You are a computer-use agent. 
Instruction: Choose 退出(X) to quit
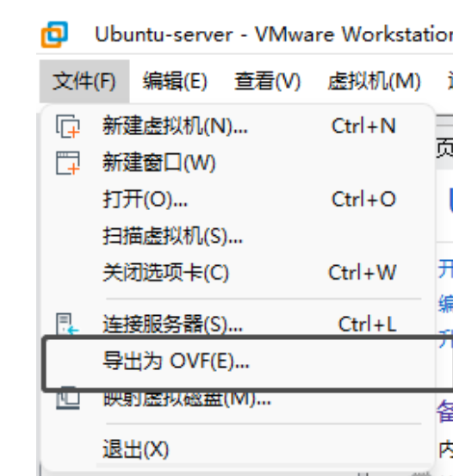point(237,449)
